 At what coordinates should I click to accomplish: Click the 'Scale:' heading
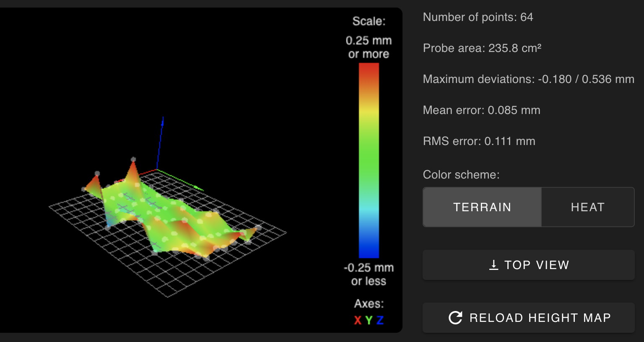(369, 21)
